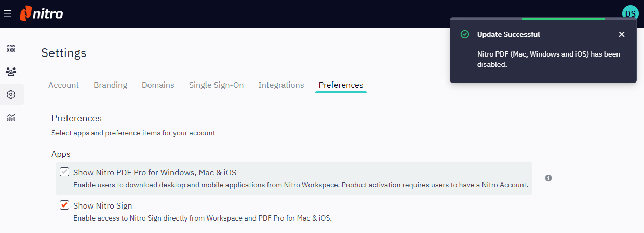The image size is (644, 233).
Task: Dismiss the Update Successful notification
Action: tap(621, 34)
